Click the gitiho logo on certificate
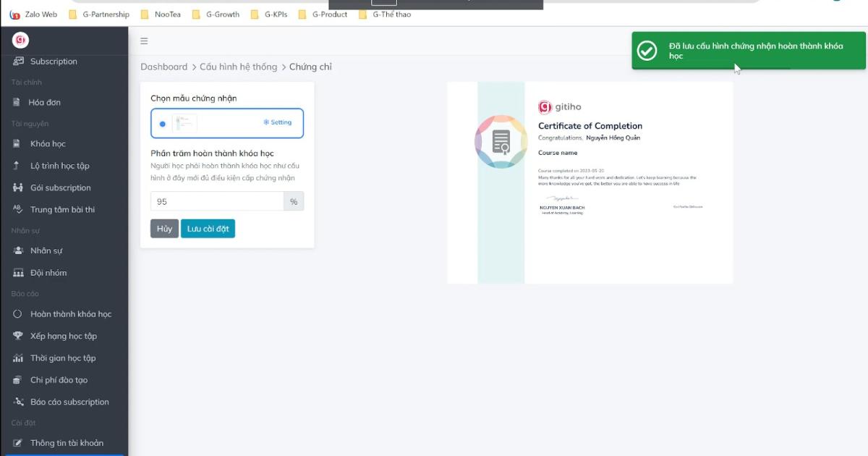868x456 pixels. coord(560,107)
